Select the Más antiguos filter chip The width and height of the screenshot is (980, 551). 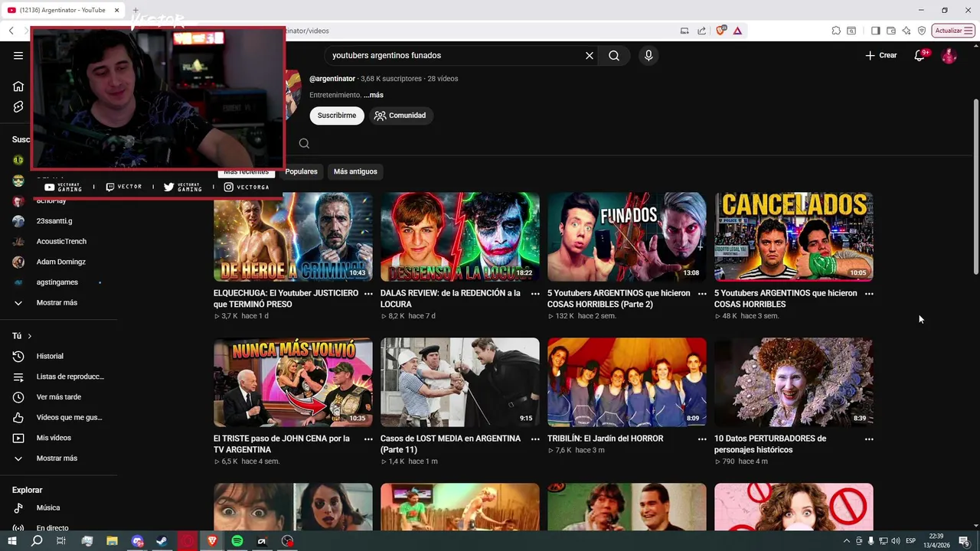tap(355, 171)
